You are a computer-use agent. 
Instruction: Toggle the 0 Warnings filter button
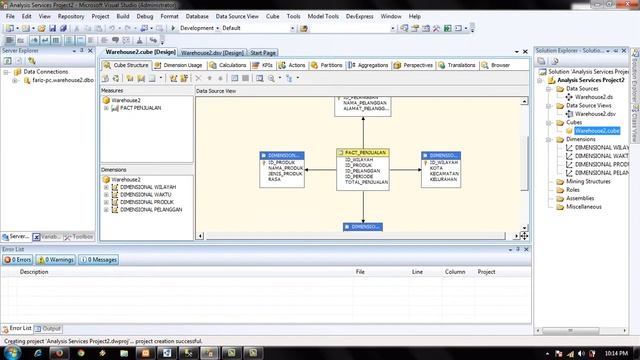56,260
